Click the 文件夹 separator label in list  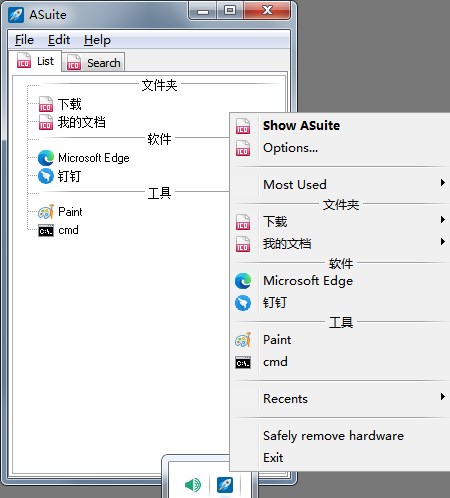pyautogui.click(x=159, y=85)
